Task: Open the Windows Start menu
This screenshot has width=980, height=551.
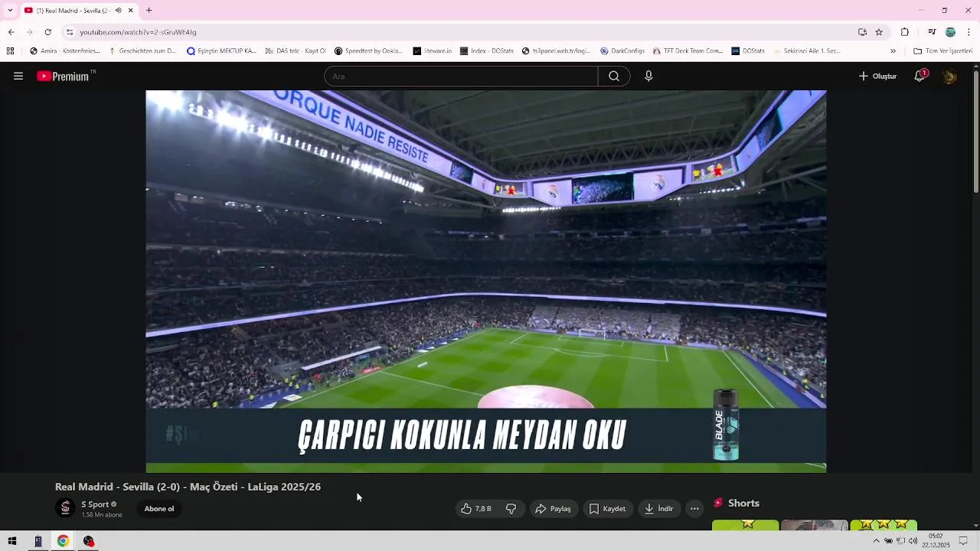Action: (12, 541)
